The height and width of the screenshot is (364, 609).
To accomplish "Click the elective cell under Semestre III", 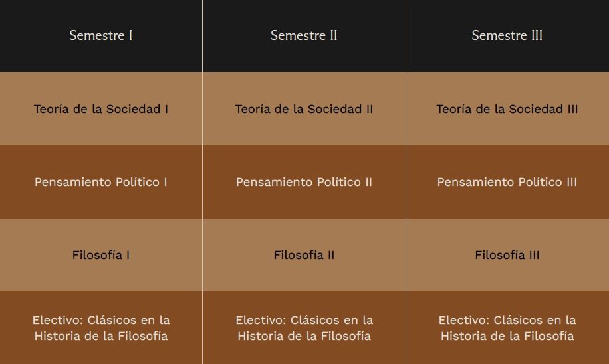I will (x=507, y=328).
